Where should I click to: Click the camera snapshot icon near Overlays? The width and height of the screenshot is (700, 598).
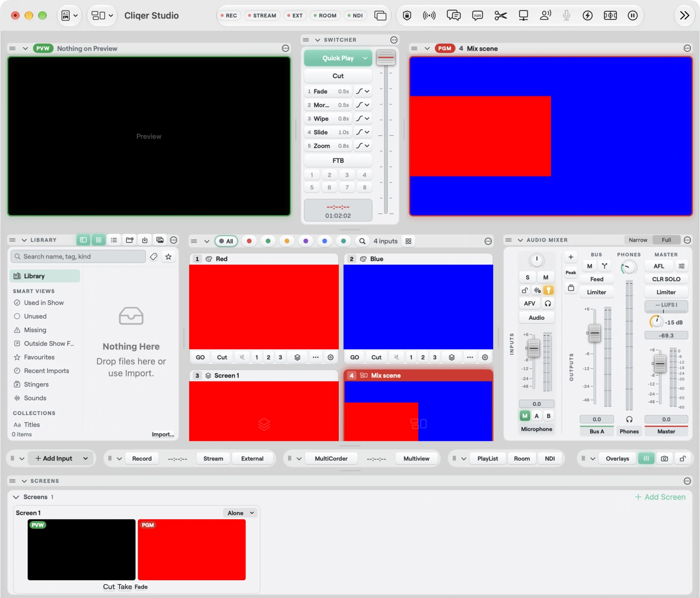665,458
